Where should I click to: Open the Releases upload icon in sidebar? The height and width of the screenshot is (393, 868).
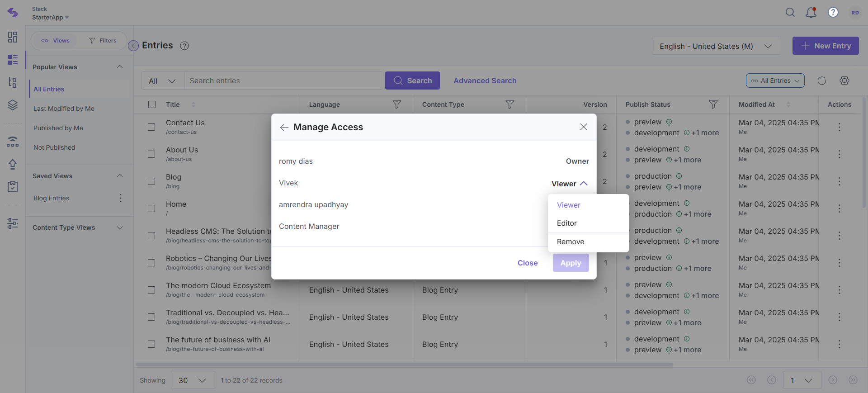point(13,164)
